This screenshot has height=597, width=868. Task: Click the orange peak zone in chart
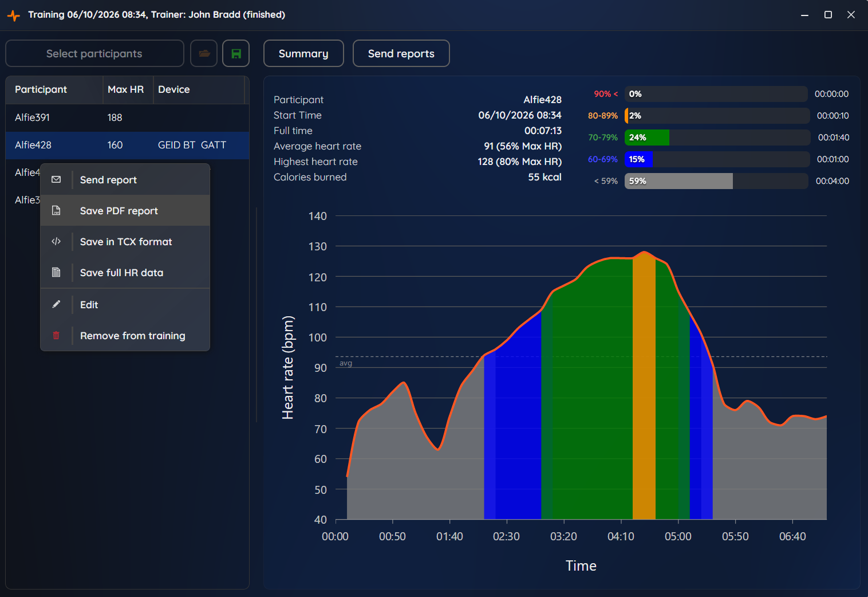tap(644, 386)
